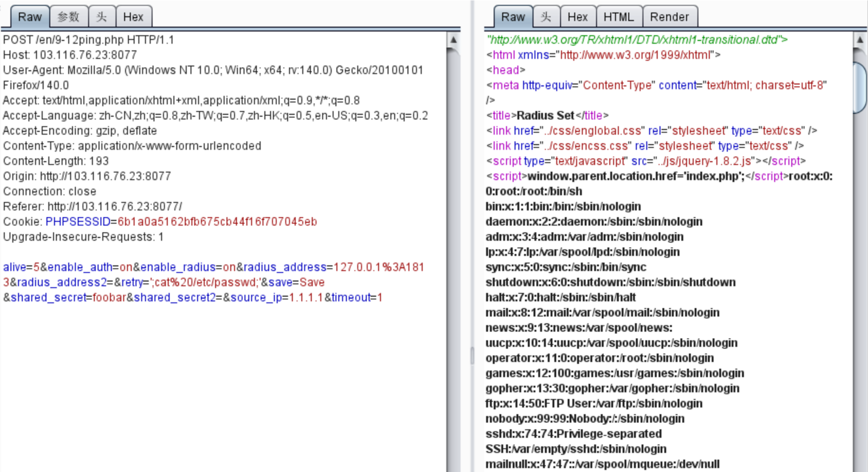Click the Origin header line
The width and height of the screenshot is (868, 472).
click(x=87, y=176)
